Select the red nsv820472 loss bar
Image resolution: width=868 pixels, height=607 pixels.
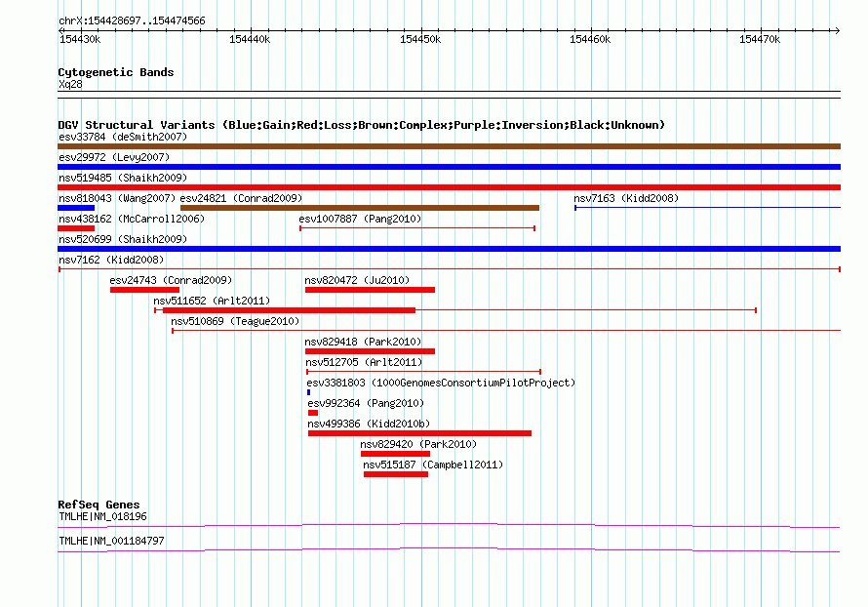[x=370, y=290]
